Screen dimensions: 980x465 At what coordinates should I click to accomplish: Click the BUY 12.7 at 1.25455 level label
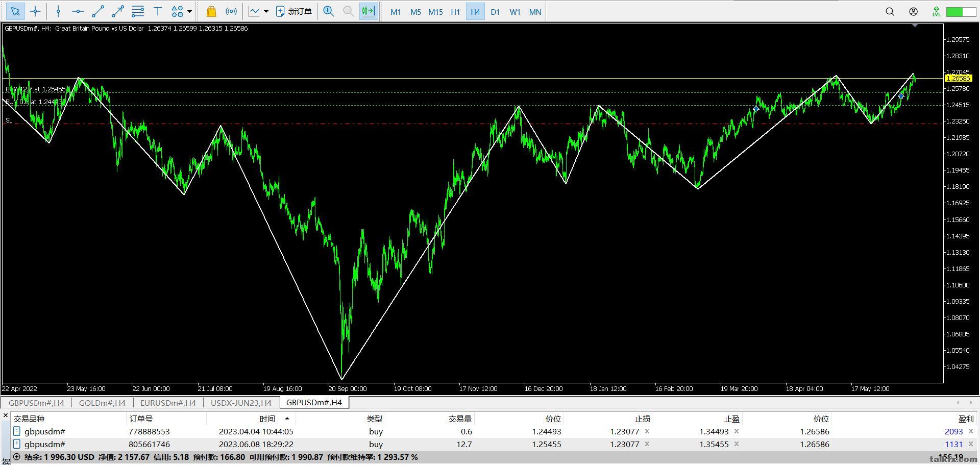[x=35, y=89]
